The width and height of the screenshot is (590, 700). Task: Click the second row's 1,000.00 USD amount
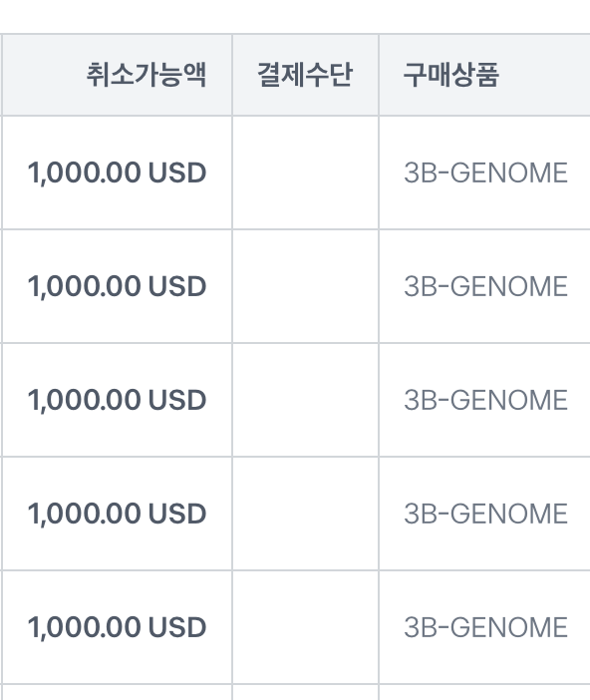(x=117, y=286)
